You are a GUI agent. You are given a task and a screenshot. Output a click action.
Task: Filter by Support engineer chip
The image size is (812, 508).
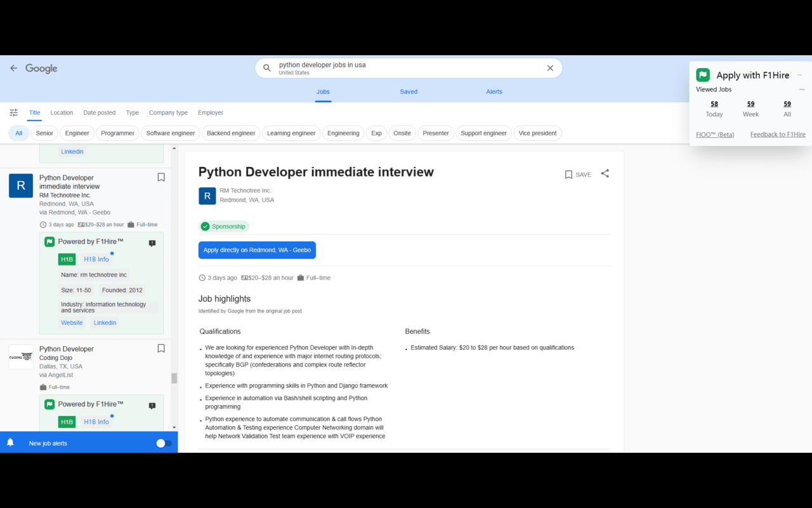pyautogui.click(x=483, y=133)
